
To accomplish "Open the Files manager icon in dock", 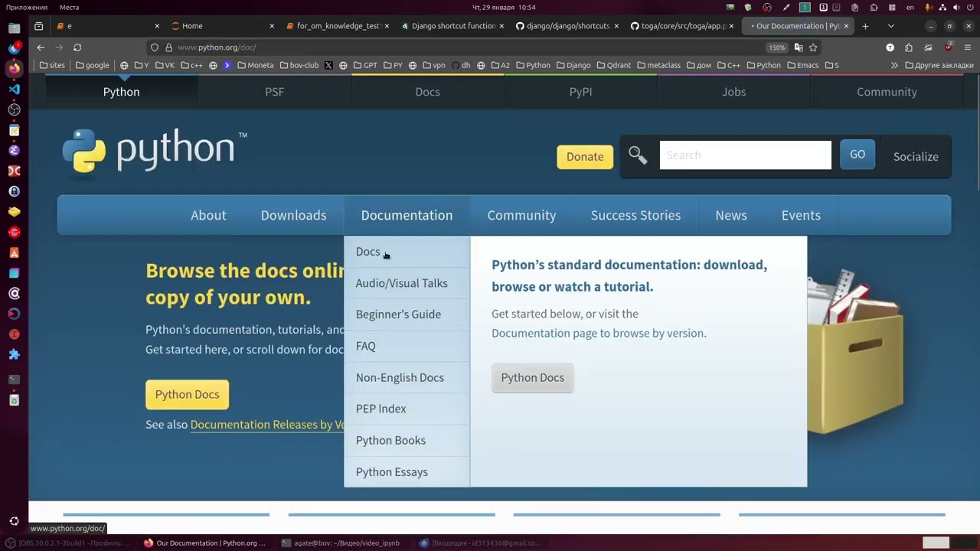I will click(x=14, y=28).
